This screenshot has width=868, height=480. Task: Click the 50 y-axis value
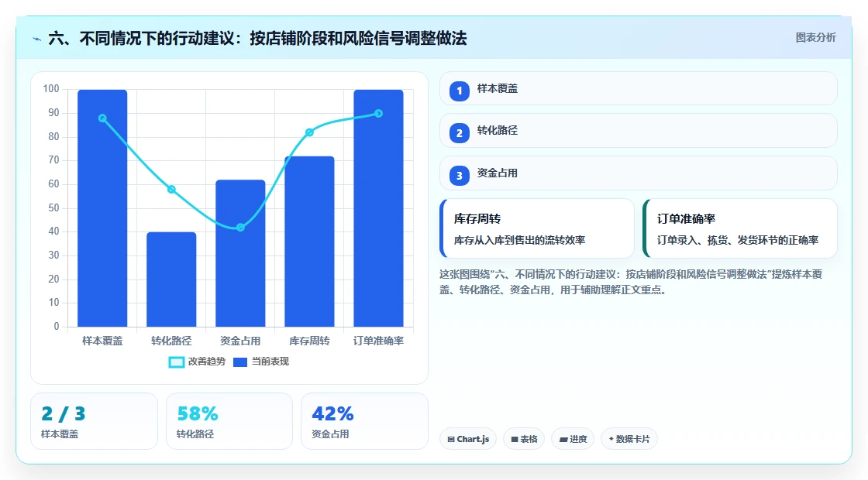pos(53,208)
